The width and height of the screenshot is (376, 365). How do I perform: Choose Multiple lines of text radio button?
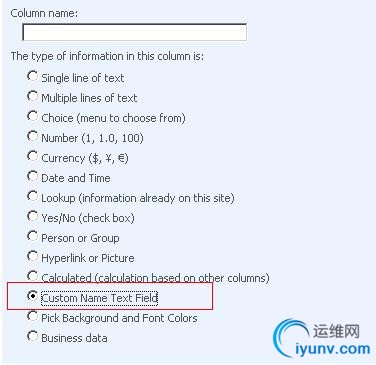tap(32, 96)
